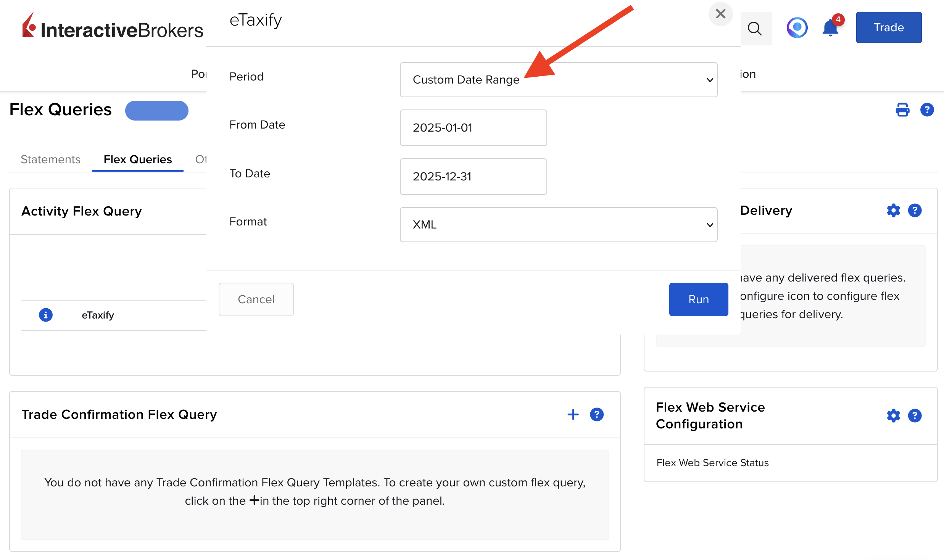
Task: Expand the Period dropdown
Action: point(559,80)
